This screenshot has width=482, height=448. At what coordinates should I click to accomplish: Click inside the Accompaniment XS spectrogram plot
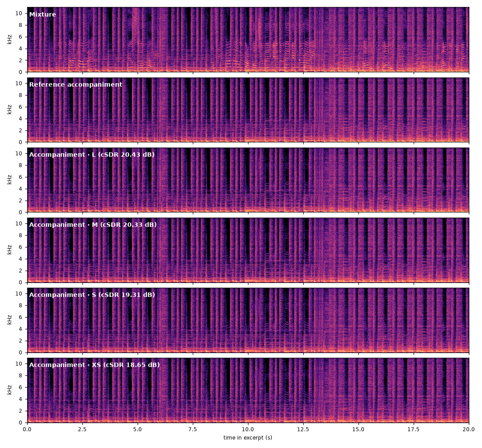pos(248,390)
